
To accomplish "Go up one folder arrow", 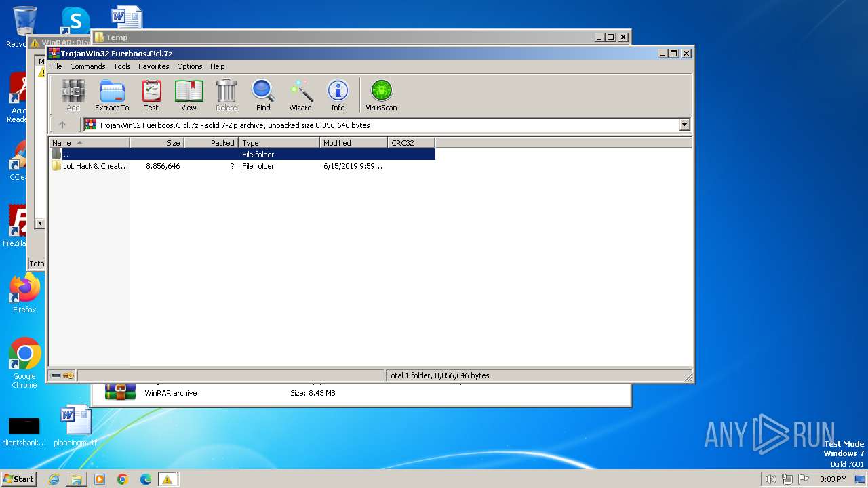I will point(62,125).
